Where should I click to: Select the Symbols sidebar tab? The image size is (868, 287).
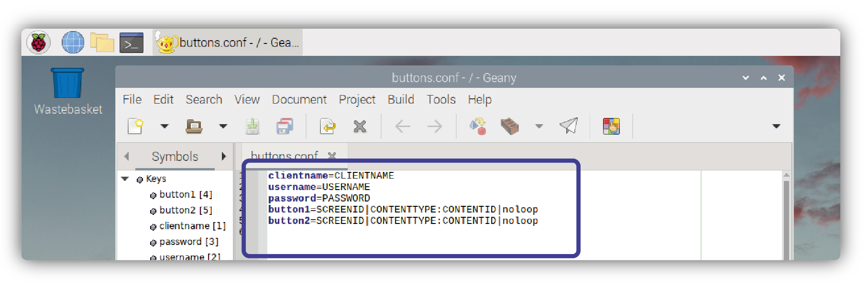[x=175, y=157]
